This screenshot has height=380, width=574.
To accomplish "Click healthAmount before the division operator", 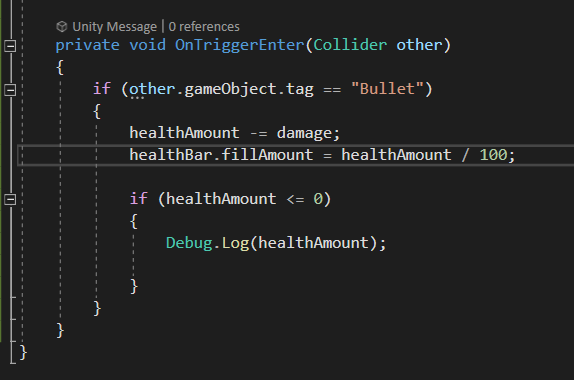I will point(396,155).
